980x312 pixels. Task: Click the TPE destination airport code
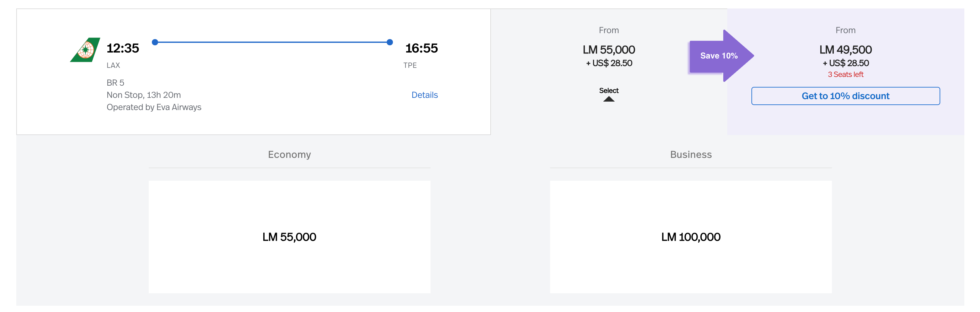410,65
